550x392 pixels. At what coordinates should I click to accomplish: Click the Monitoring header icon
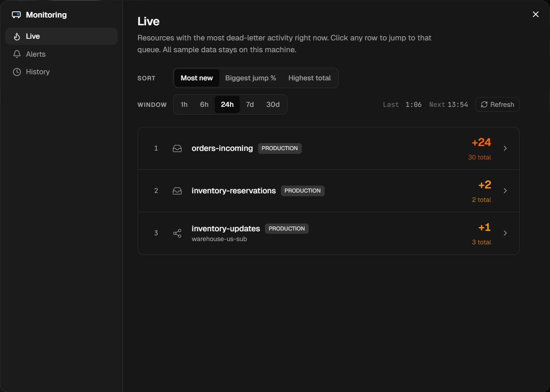pos(16,15)
